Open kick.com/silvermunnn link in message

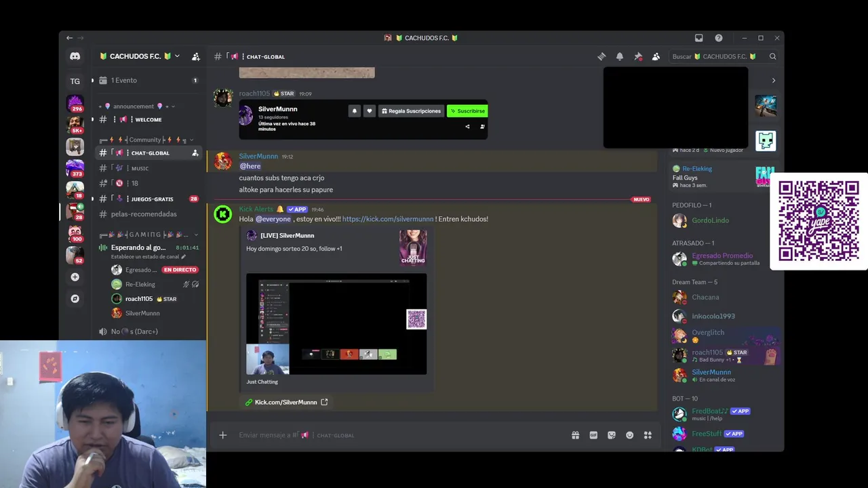click(388, 219)
